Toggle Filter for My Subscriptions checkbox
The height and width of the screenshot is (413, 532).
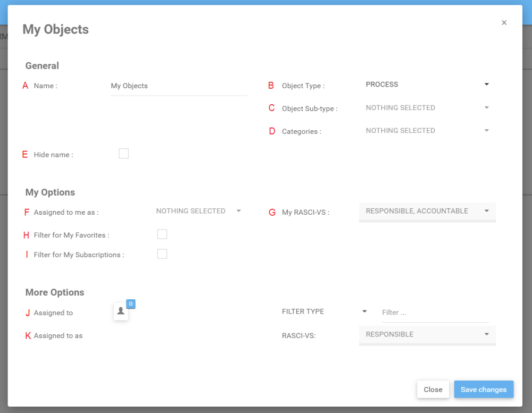pos(162,254)
